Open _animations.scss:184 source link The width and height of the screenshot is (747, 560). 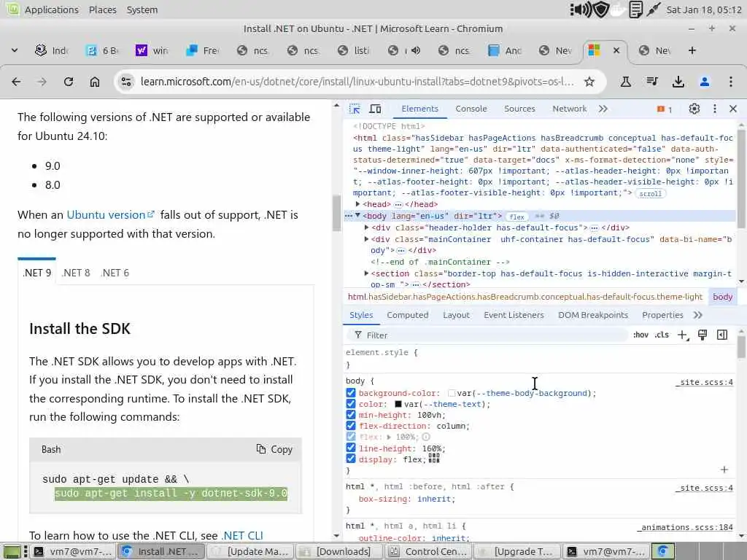click(x=685, y=528)
